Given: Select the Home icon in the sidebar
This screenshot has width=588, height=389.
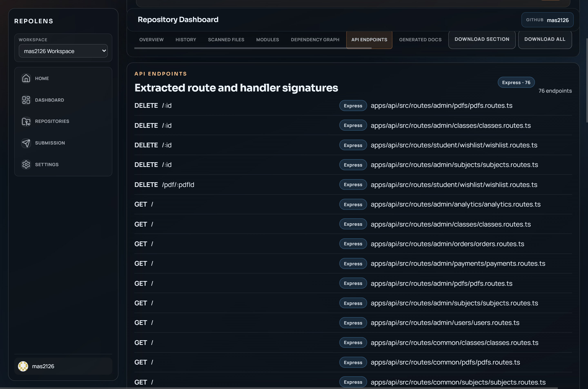Looking at the screenshot, I should [26, 78].
